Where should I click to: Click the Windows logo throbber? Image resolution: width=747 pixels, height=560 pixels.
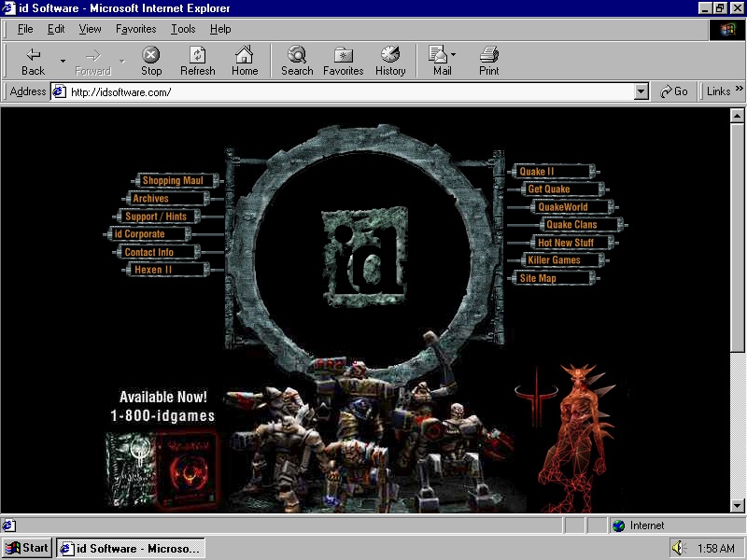coord(727,30)
